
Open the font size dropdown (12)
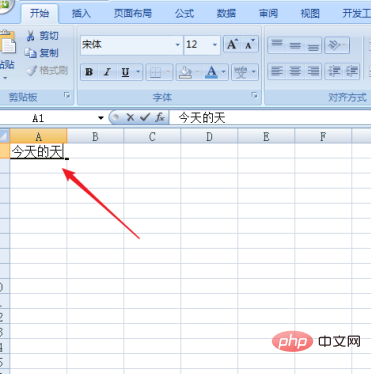coord(215,44)
